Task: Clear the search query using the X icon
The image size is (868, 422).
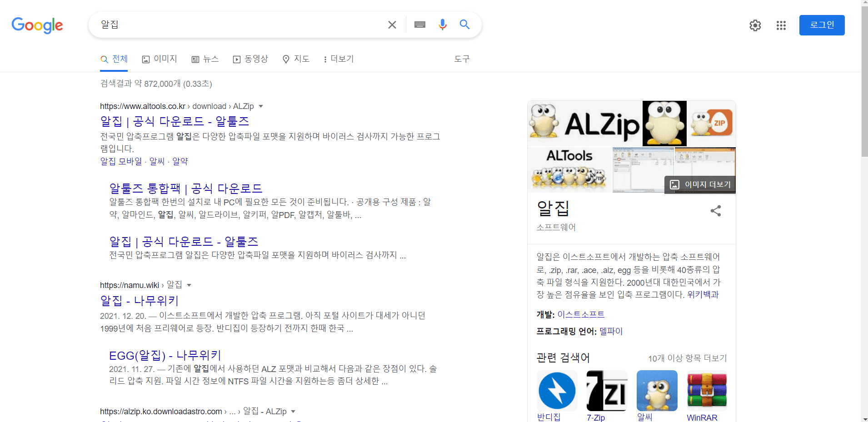Action: click(x=392, y=25)
